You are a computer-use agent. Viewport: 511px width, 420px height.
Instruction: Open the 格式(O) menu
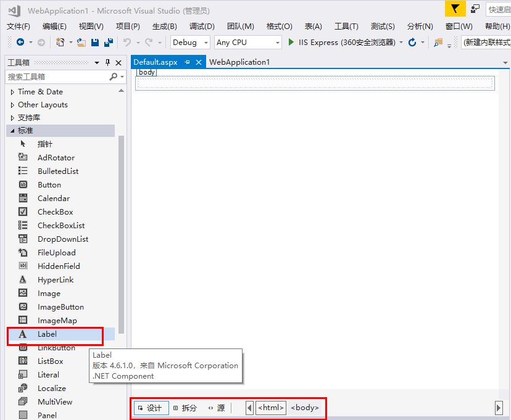[280, 27]
